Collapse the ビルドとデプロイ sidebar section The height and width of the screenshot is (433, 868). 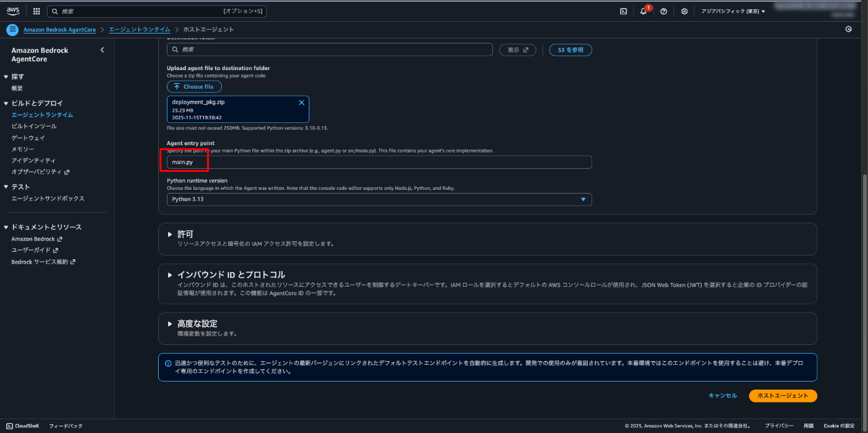6,104
